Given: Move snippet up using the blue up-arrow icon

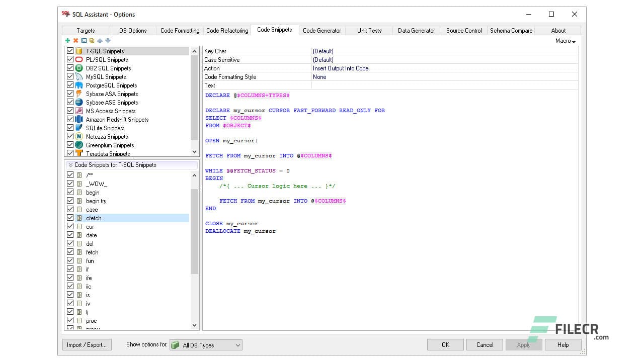Looking at the screenshot, I should pyautogui.click(x=100, y=40).
